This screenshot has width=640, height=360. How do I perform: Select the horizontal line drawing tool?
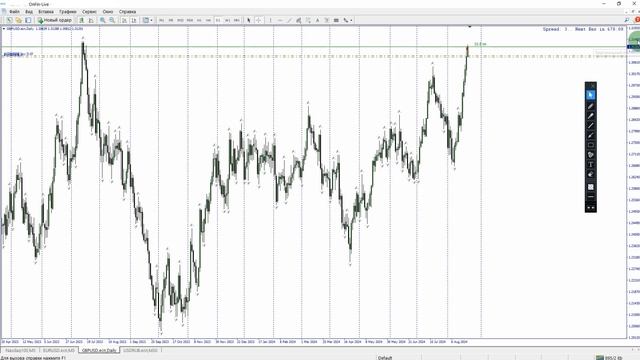[280, 20]
